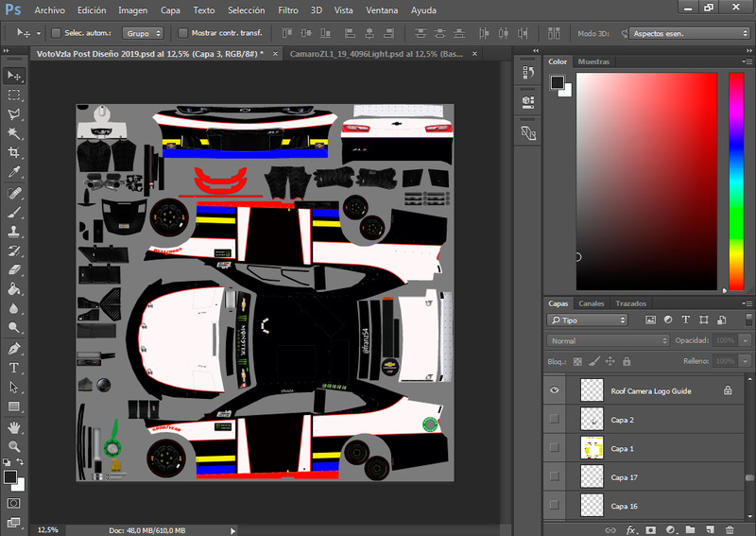The width and height of the screenshot is (756, 536).
Task: Toggle lock transparent pixels
Action: [577, 361]
